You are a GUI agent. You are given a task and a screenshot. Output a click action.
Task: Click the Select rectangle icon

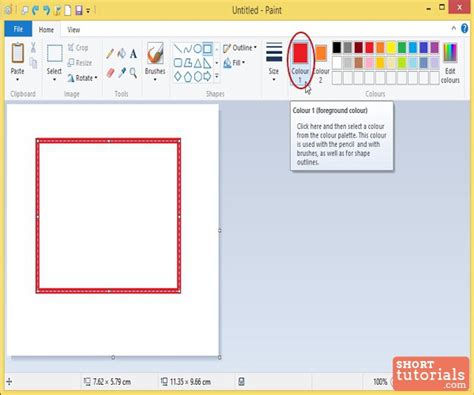[x=54, y=53]
